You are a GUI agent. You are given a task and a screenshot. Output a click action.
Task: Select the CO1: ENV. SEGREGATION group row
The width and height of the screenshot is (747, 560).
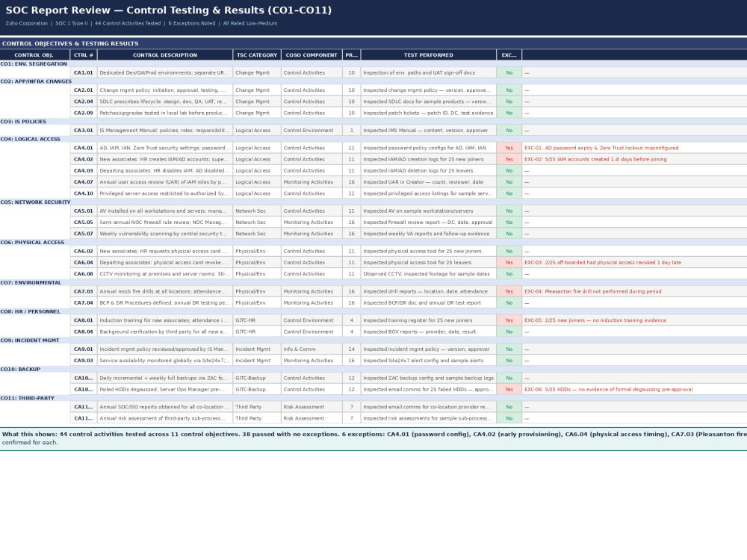click(373, 63)
